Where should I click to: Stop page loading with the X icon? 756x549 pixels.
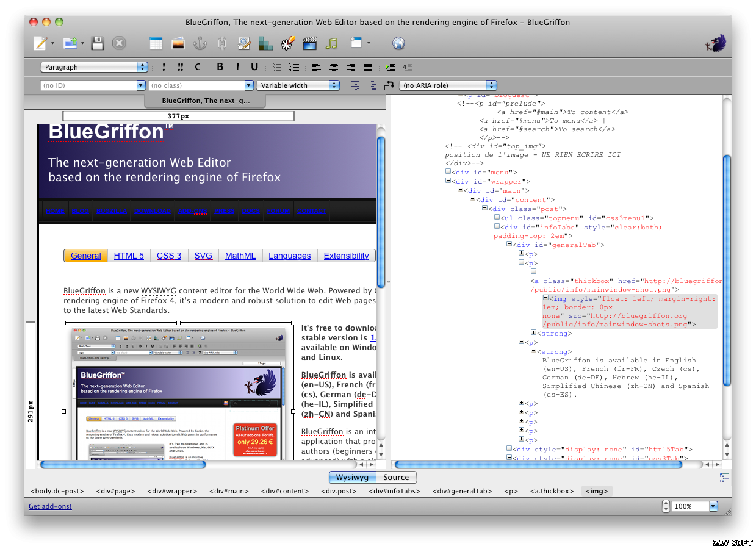[119, 43]
